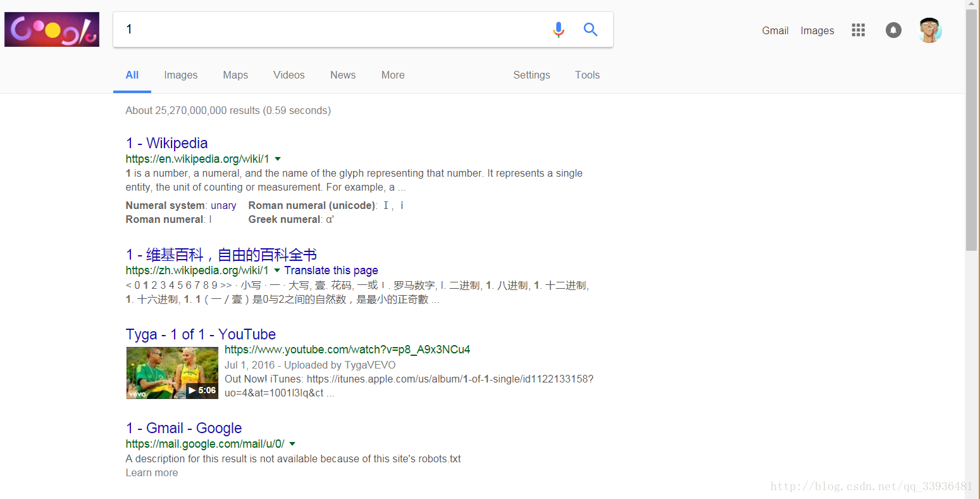
Task: Open Gmail from the header
Action: click(x=775, y=30)
